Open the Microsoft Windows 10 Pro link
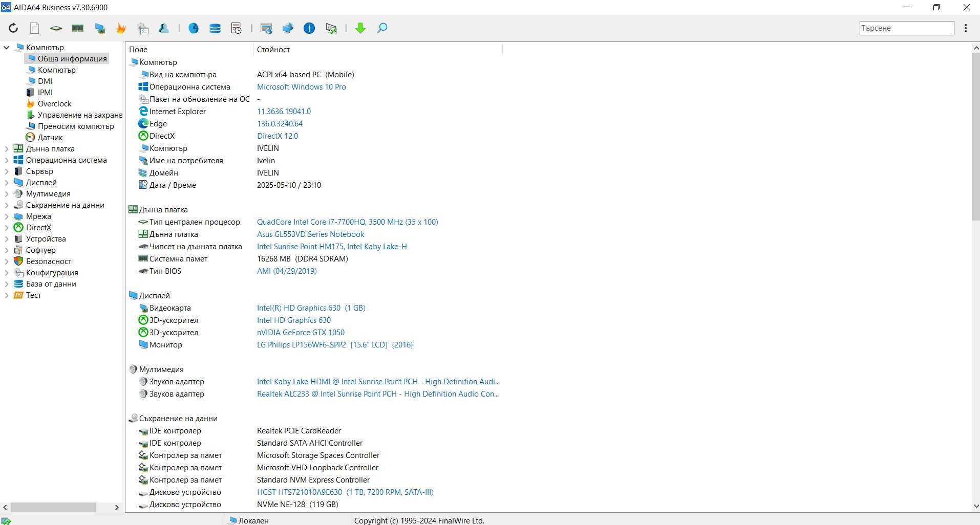This screenshot has width=980, height=525. [x=302, y=87]
